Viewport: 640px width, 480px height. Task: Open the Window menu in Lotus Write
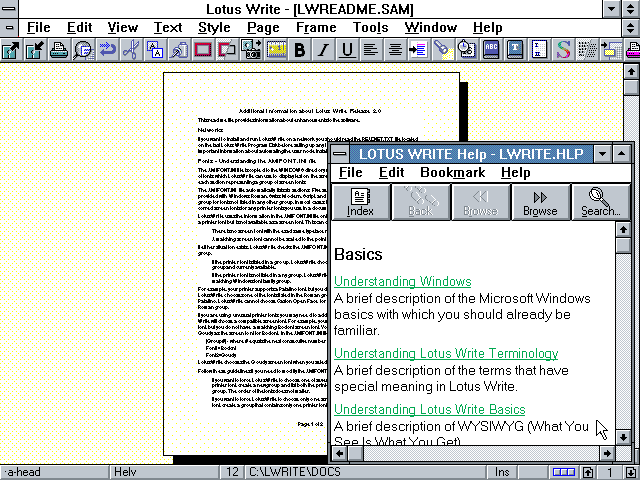pos(431,28)
